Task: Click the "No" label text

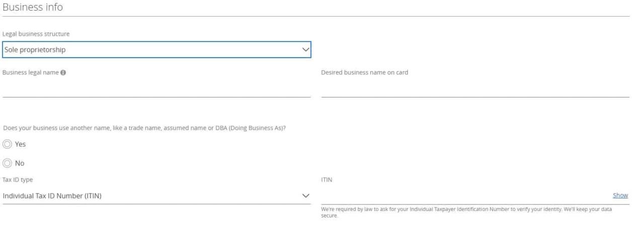Action: coord(20,163)
